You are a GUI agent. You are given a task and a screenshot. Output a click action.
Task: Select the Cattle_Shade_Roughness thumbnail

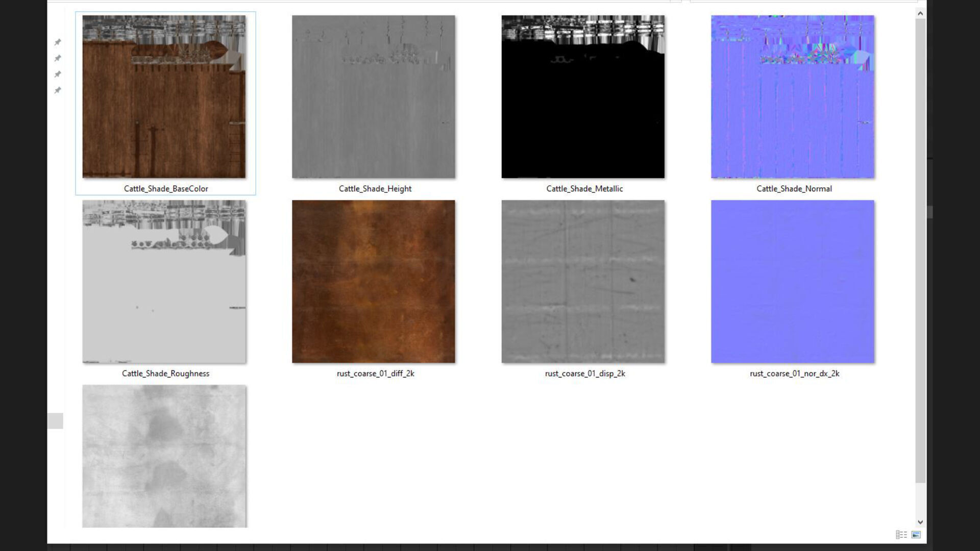click(x=164, y=282)
